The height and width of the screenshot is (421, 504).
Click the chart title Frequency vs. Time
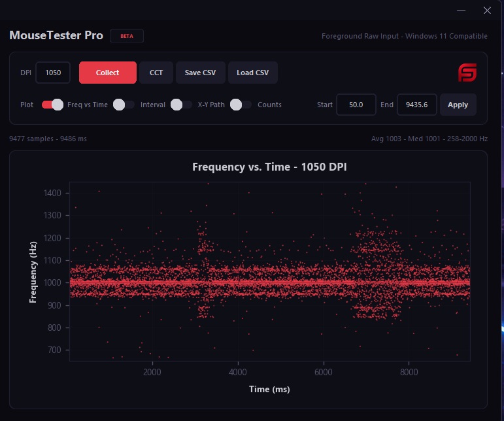pyautogui.click(x=269, y=167)
